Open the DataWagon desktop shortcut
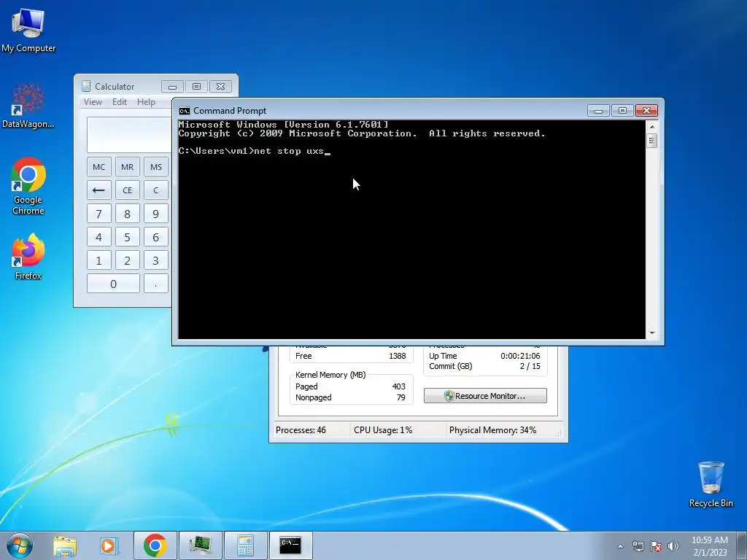 [28, 106]
